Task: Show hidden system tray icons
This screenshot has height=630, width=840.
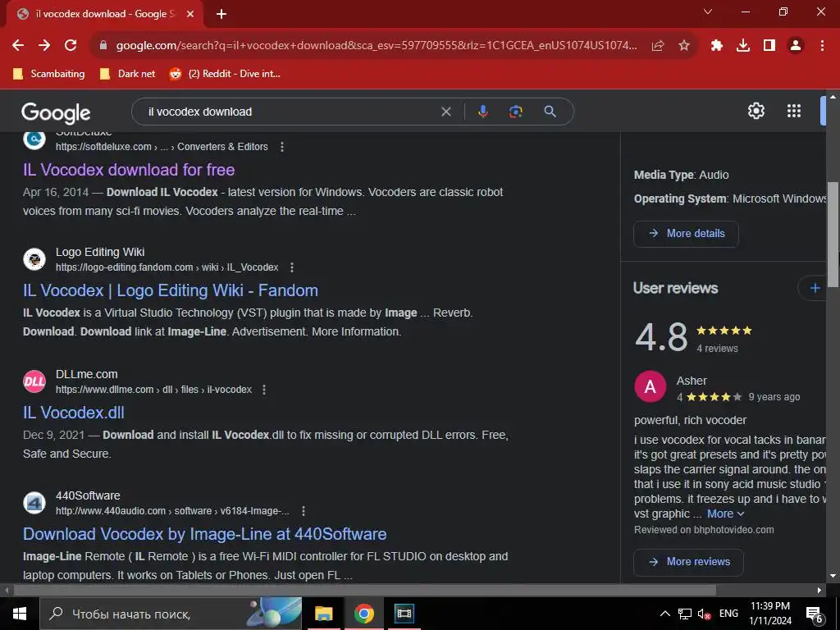Action: pos(664,614)
